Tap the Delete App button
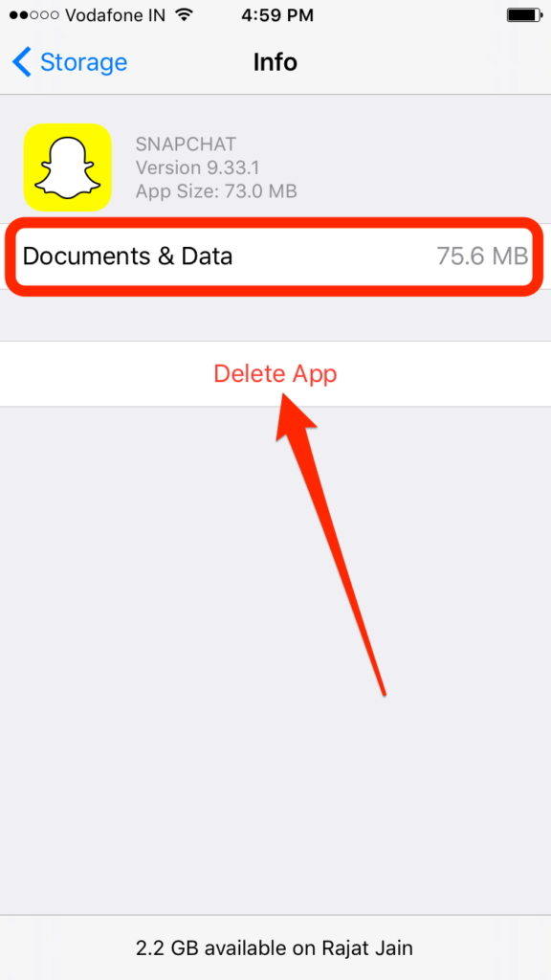The height and width of the screenshot is (980, 551). pyautogui.click(x=275, y=374)
